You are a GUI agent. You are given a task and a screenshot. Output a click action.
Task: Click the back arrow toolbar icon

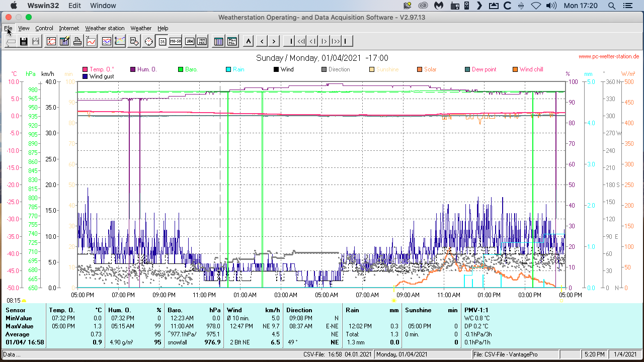11,41
